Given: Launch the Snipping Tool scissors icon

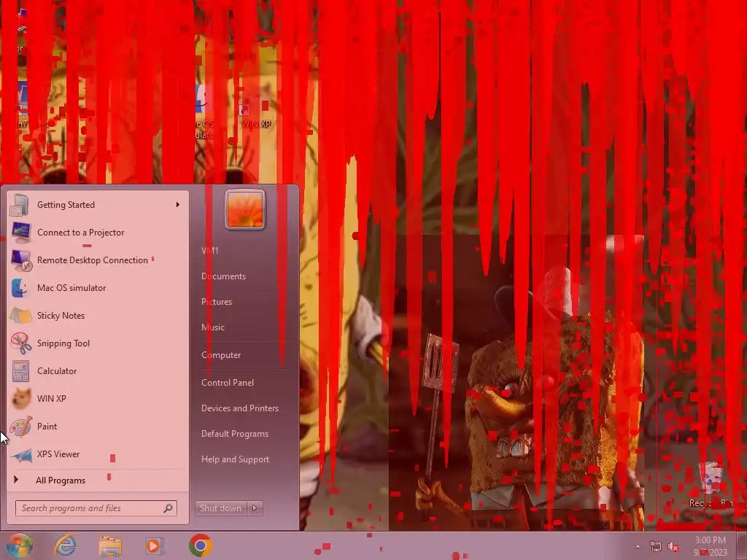Looking at the screenshot, I should click(21, 343).
